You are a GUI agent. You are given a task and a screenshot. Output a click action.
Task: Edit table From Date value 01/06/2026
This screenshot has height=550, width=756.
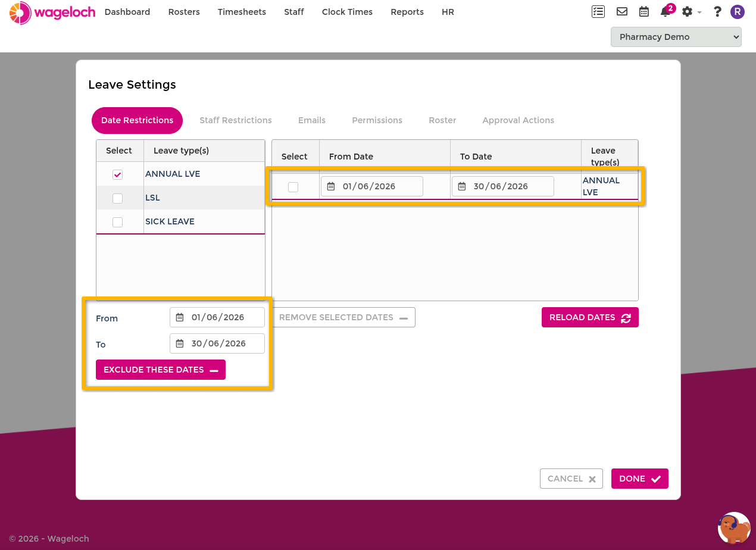[372, 186]
